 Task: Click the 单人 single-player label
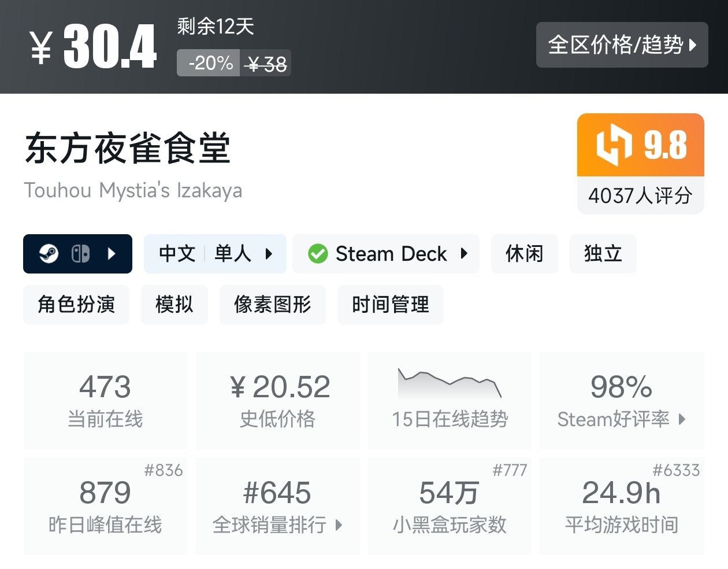point(233,254)
